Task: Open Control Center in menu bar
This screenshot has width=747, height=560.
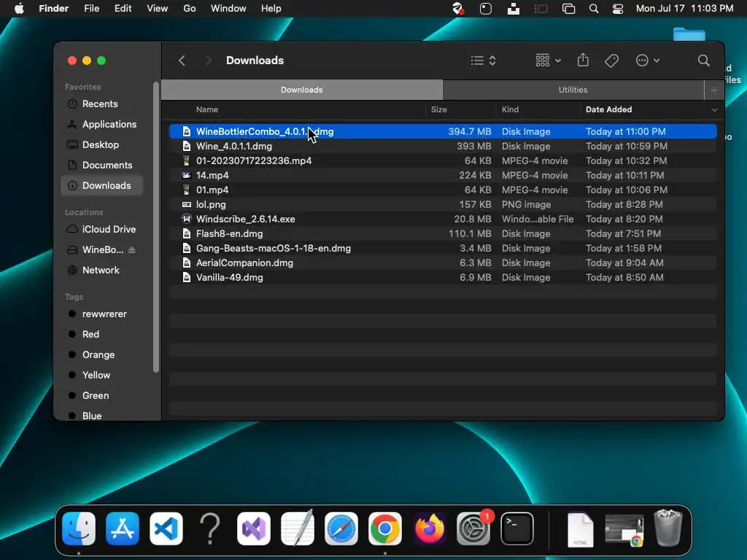Action: [618, 9]
